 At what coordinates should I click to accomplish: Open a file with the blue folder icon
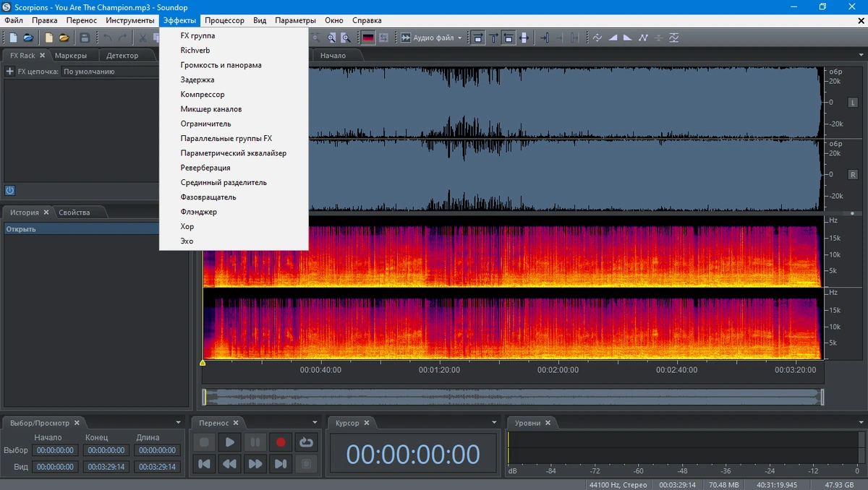point(28,38)
